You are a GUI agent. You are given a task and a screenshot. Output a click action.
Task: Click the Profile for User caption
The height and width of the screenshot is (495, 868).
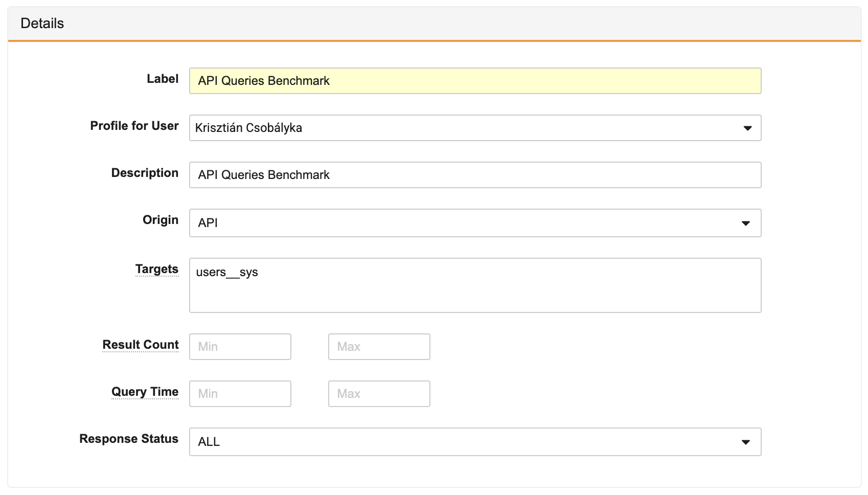click(134, 126)
